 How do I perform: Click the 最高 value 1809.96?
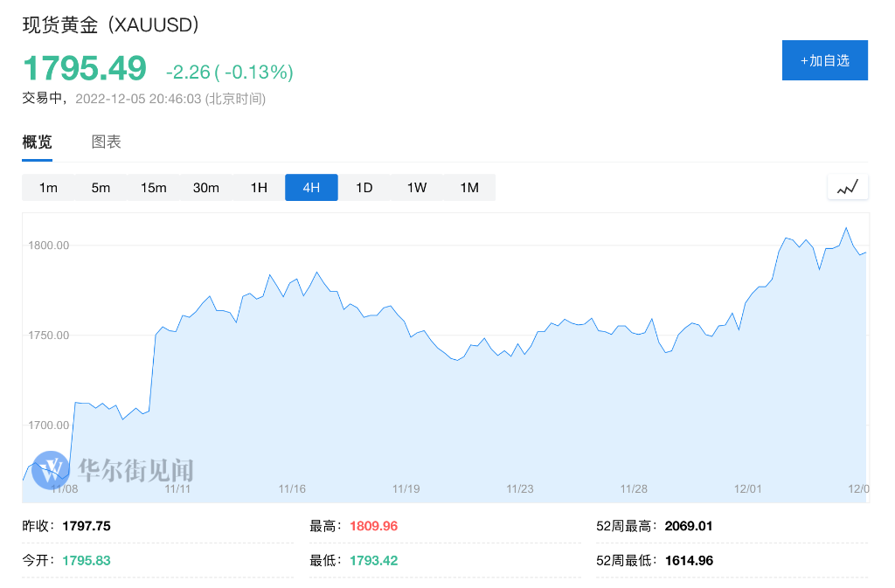(x=373, y=526)
